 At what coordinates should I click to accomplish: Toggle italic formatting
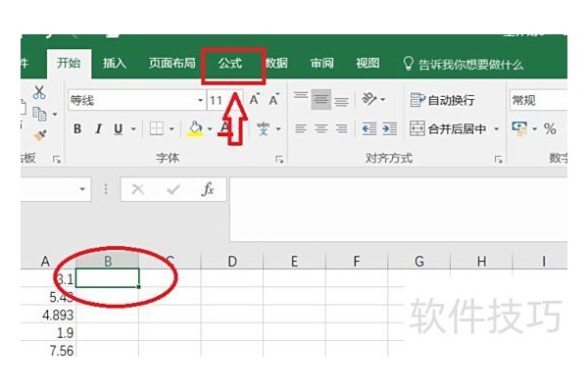pos(98,128)
